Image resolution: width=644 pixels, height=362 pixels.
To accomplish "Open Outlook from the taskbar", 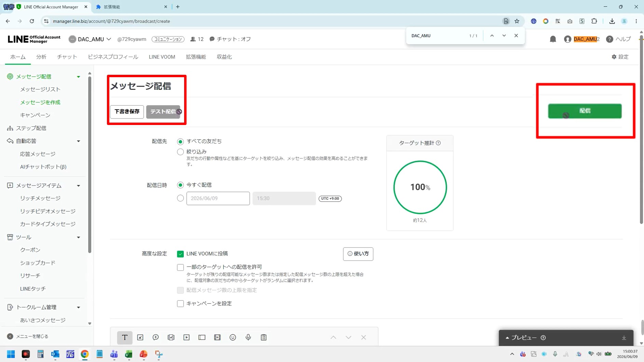I will point(55,354).
